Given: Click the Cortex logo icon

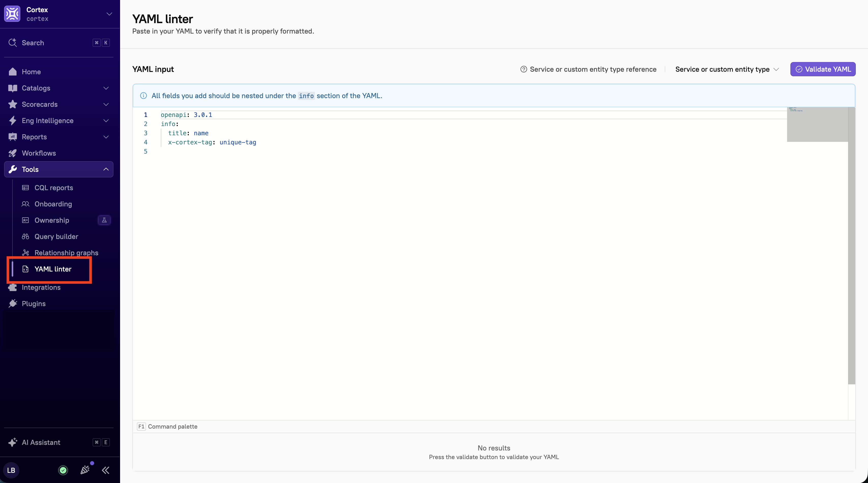Looking at the screenshot, I should coord(12,14).
